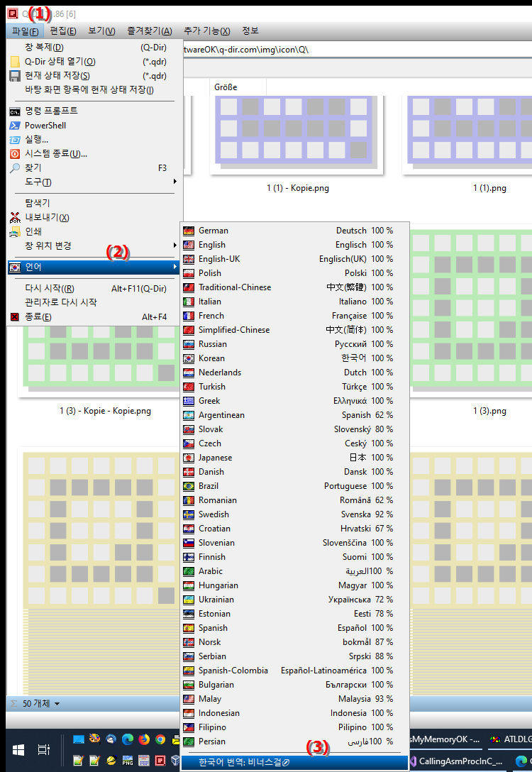Click the 내보내기(X) export icon
The image size is (532, 772).
coord(16,217)
